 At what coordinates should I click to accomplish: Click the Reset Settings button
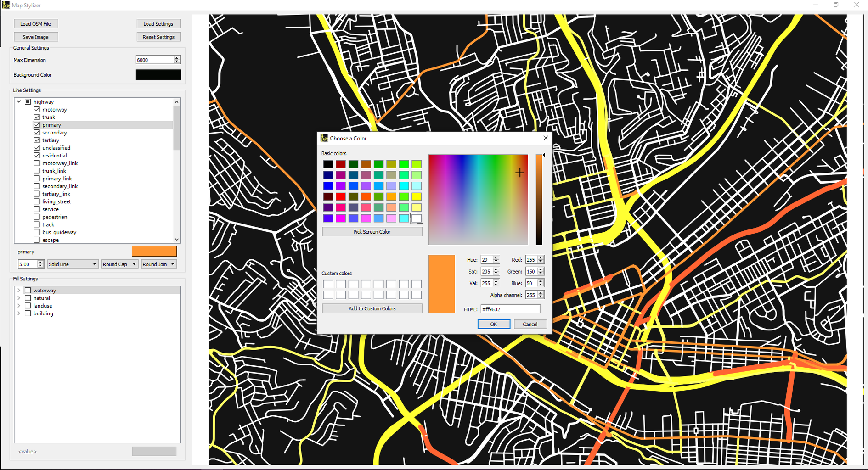coord(158,37)
